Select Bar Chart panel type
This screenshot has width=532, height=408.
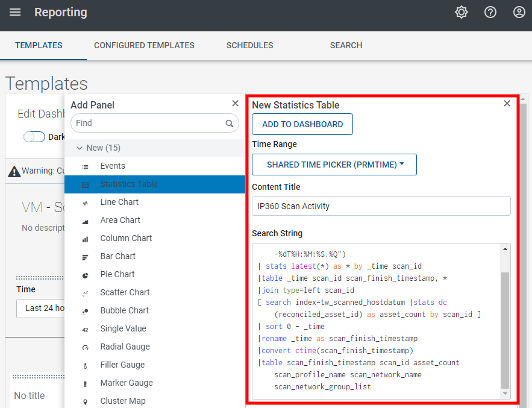pyautogui.click(x=155, y=256)
